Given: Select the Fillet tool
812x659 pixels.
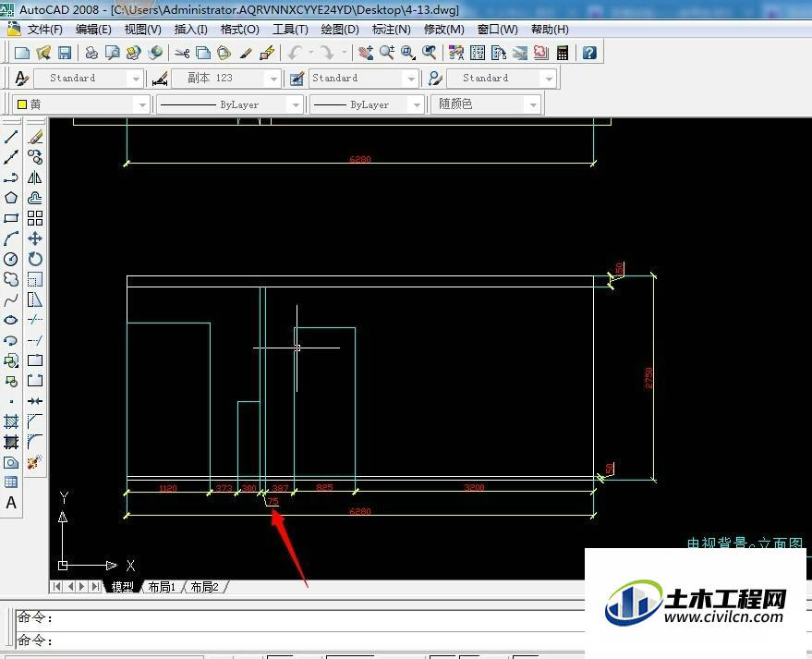Looking at the screenshot, I should 35,442.
